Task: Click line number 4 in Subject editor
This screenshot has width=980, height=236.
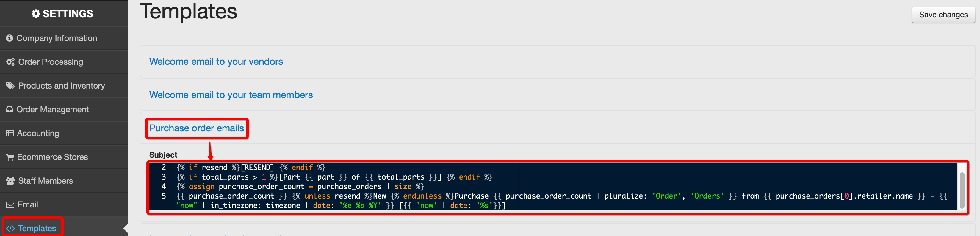Action: tap(164, 186)
